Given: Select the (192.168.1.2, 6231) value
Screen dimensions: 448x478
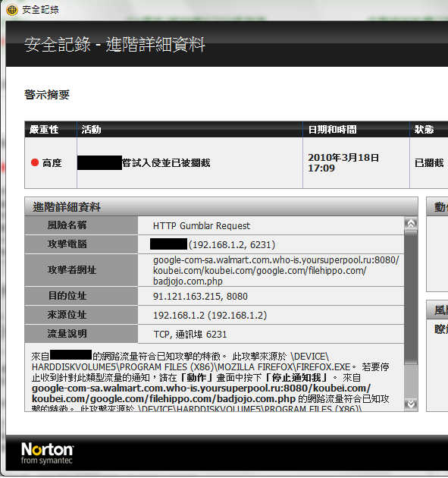Looking at the screenshot, I should coord(232,244).
